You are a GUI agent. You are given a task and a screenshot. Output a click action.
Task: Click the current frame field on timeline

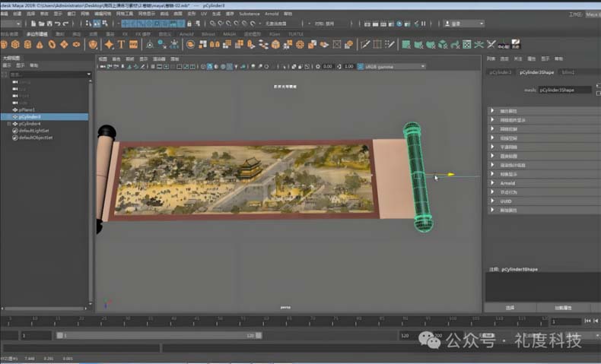click(566, 321)
